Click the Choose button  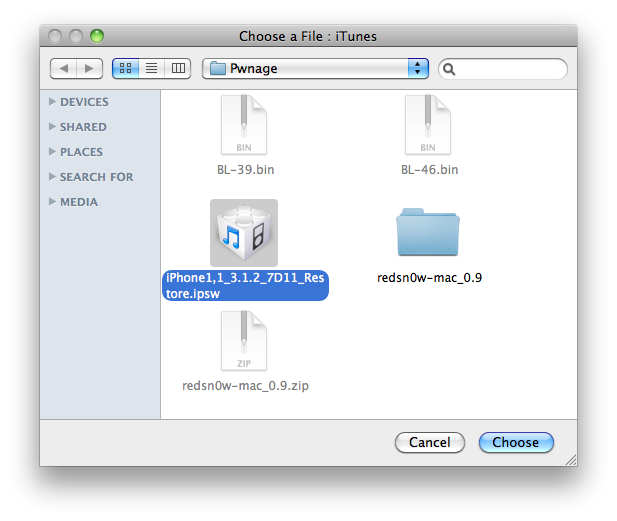pos(516,442)
